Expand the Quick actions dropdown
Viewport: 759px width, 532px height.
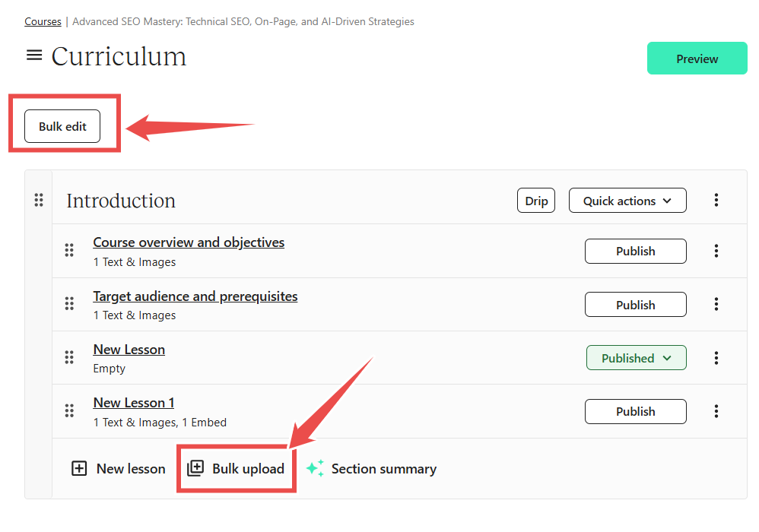pos(627,200)
